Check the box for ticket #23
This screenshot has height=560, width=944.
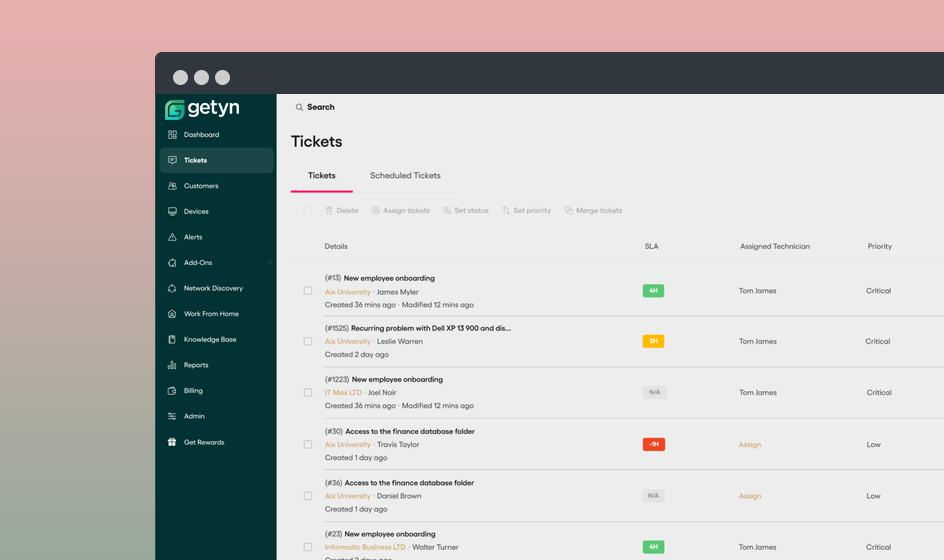coord(308,547)
